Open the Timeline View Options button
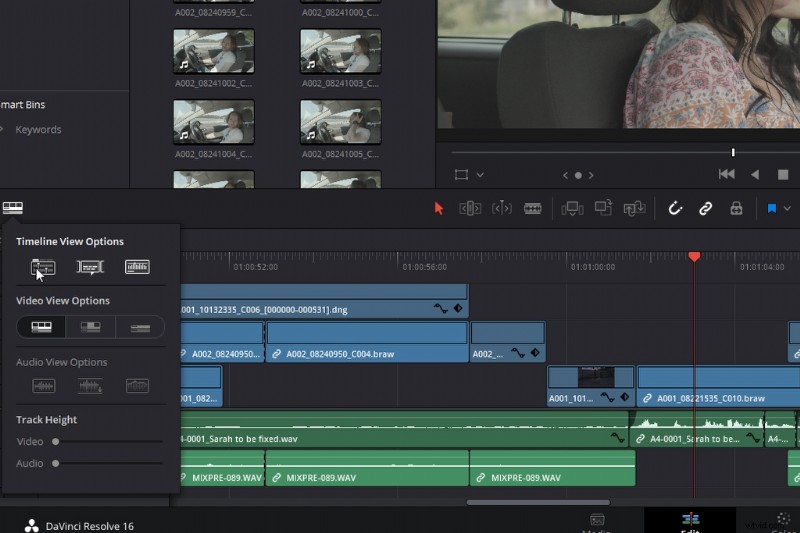The height and width of the screenshot is (533, 800). pyautogui.click(x=13, y=208)
